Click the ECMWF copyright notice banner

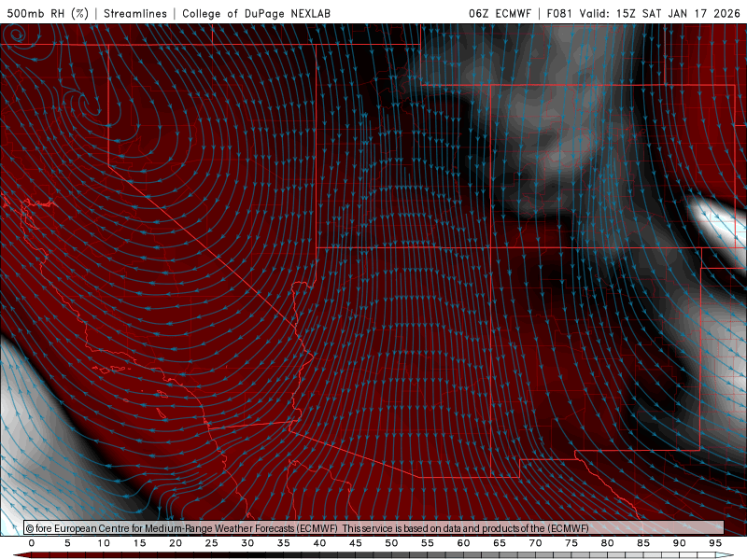click(374, 527)
